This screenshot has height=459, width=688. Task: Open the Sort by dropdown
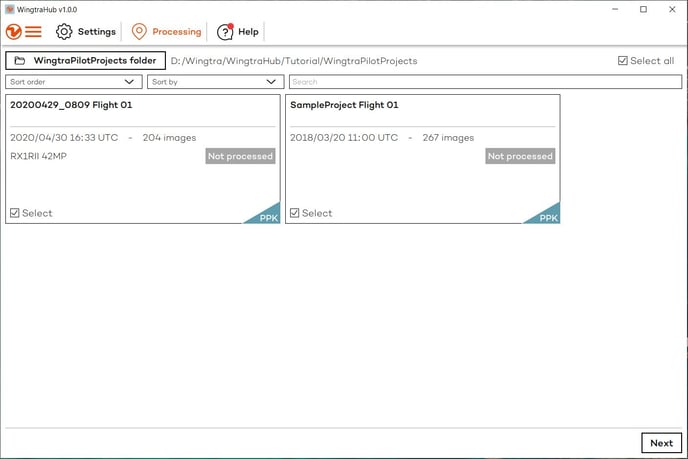pyautogui.click(x=216, y=82)
